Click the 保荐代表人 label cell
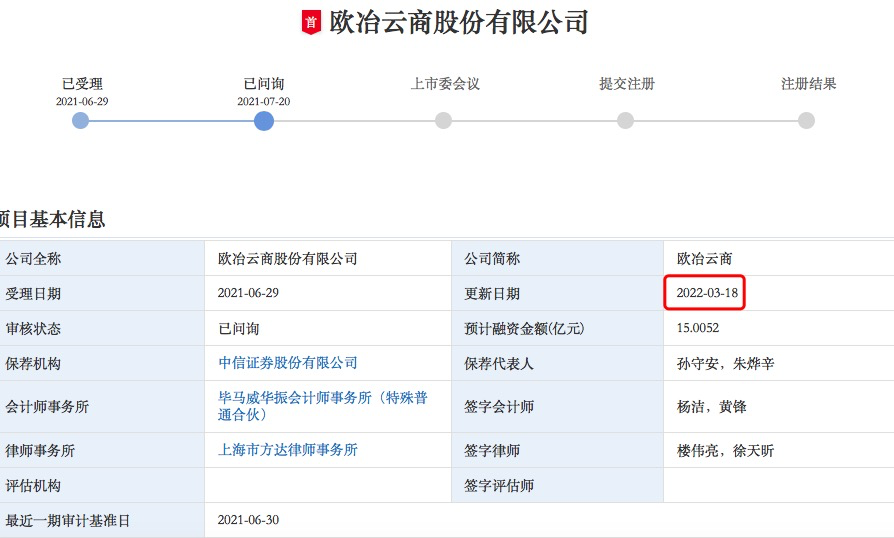The width and height of the screenshot is (894, 538). point(558,364)
